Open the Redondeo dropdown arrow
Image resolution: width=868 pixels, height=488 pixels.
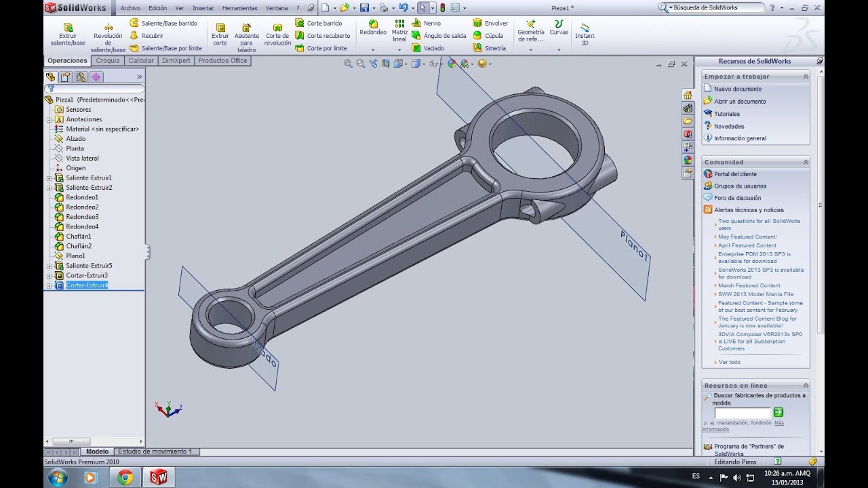point(373,50)
